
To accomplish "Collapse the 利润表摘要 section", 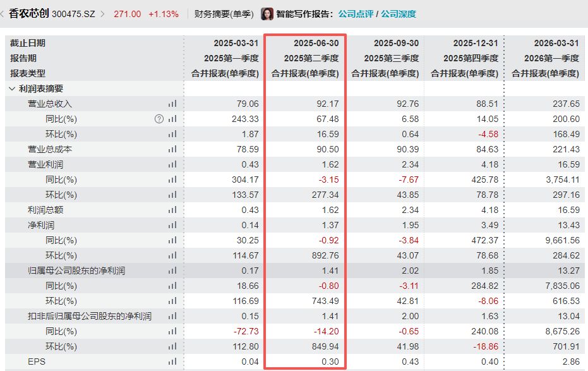I will [11, 88].
